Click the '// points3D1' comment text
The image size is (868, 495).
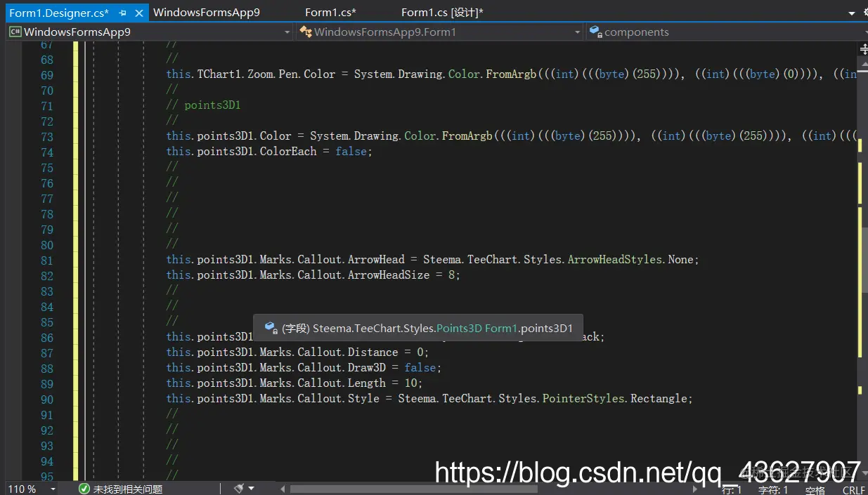coord(204,106)
